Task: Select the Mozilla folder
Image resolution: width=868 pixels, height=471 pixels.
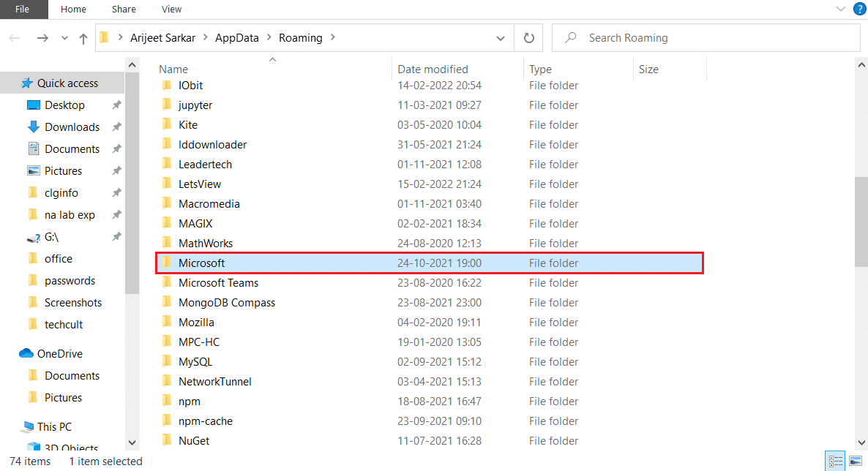Action: click(x=196, y=322)
